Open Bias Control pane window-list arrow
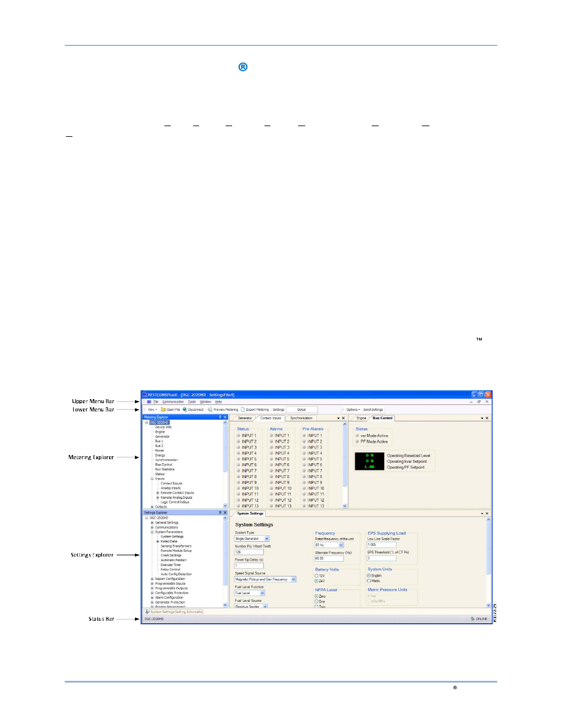Viewport: 562px width, 728px height. click(482, 418)
